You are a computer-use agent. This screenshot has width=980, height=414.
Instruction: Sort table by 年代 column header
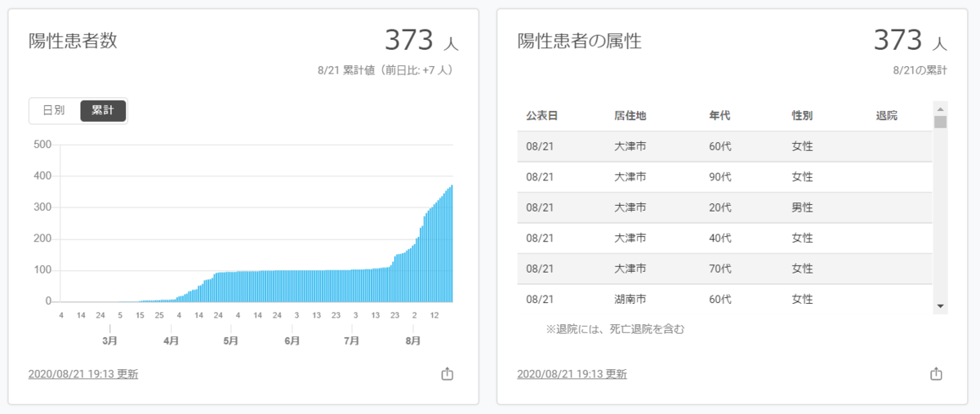click(719, 116)
